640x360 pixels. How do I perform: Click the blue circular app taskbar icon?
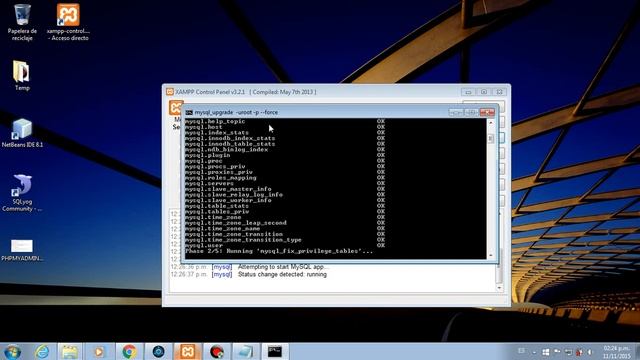pos(158,351)
